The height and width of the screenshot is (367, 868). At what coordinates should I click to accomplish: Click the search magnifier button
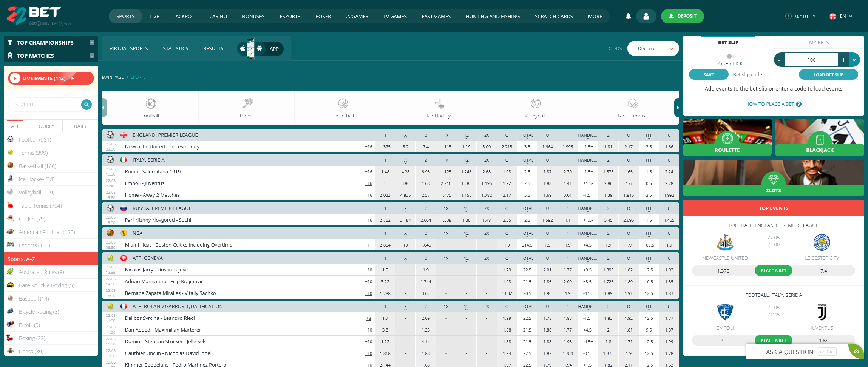pos(86,105)
